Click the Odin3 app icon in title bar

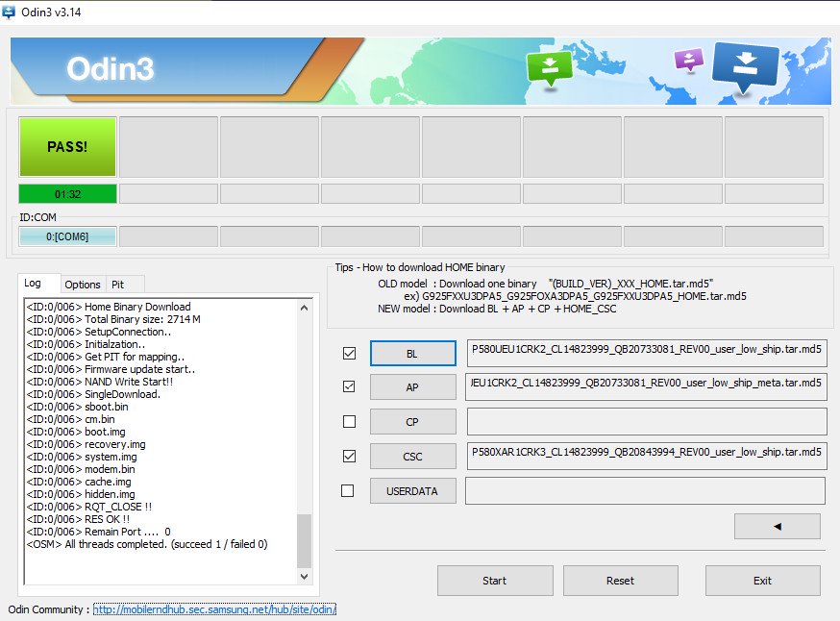[11, 12]
